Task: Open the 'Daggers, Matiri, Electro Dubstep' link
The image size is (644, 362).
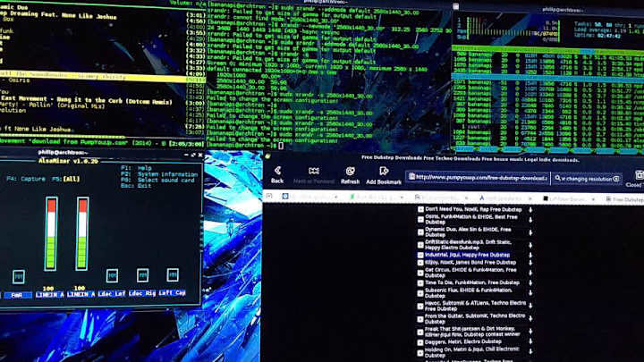Action: 463,341
